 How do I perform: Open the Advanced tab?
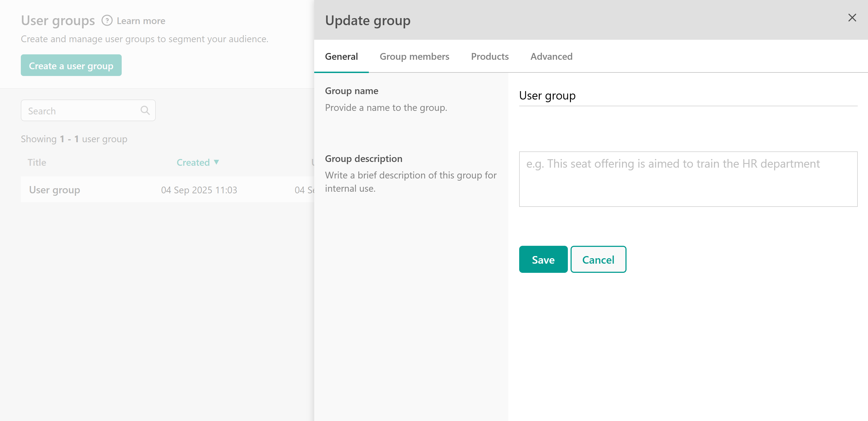click(x=551, y=56)
